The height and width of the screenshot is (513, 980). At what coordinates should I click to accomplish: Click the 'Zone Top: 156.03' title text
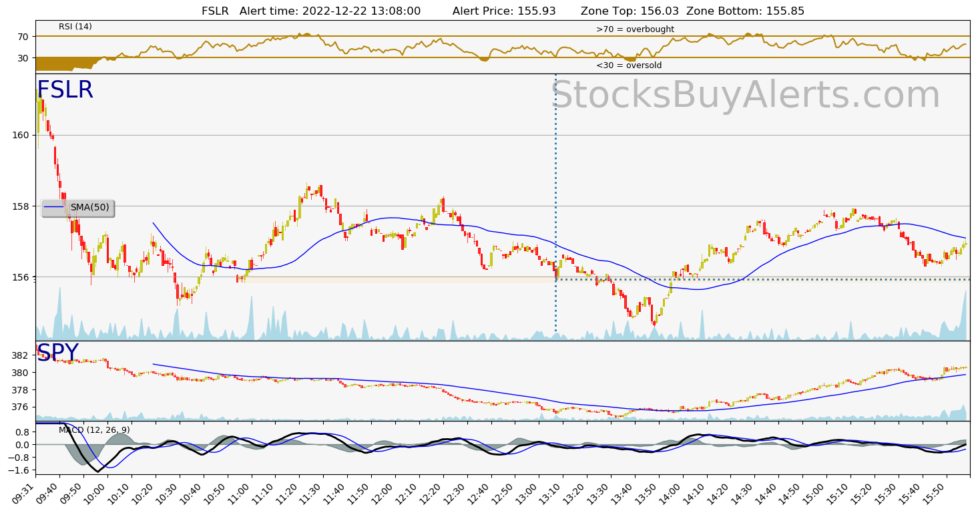(630, 11)
